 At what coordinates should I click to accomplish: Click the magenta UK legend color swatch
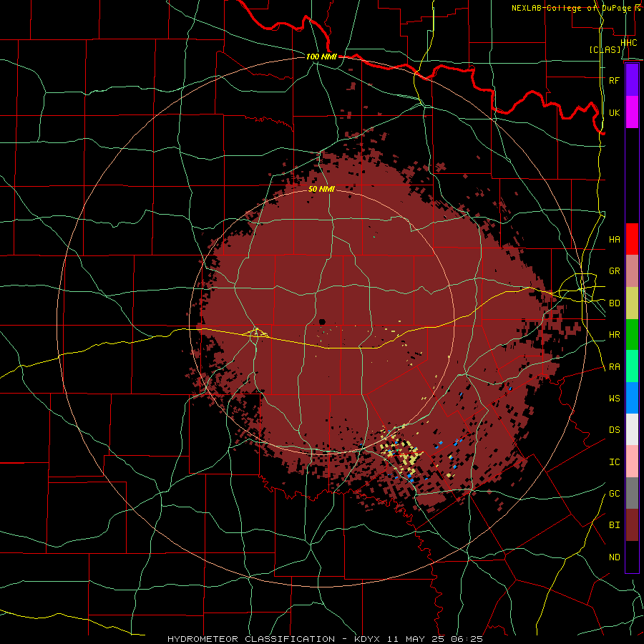point(632,112)
